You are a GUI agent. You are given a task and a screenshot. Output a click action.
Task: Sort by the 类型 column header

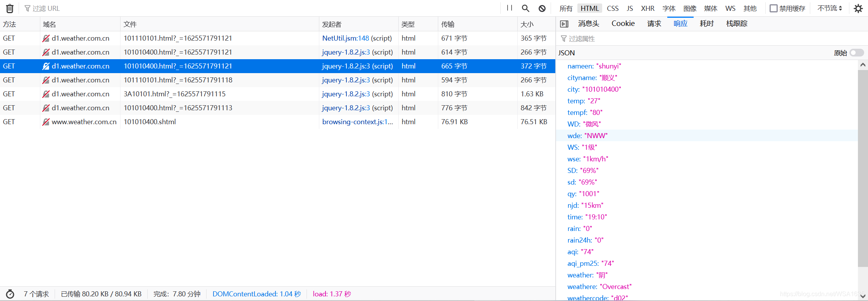pos(418,24)
